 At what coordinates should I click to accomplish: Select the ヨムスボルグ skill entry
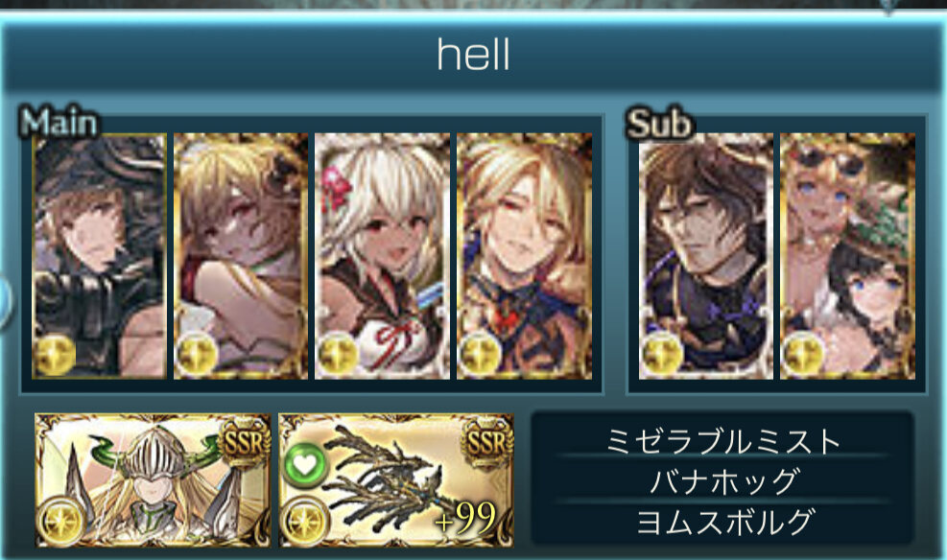pyautogui.click(x=722, y=522)
